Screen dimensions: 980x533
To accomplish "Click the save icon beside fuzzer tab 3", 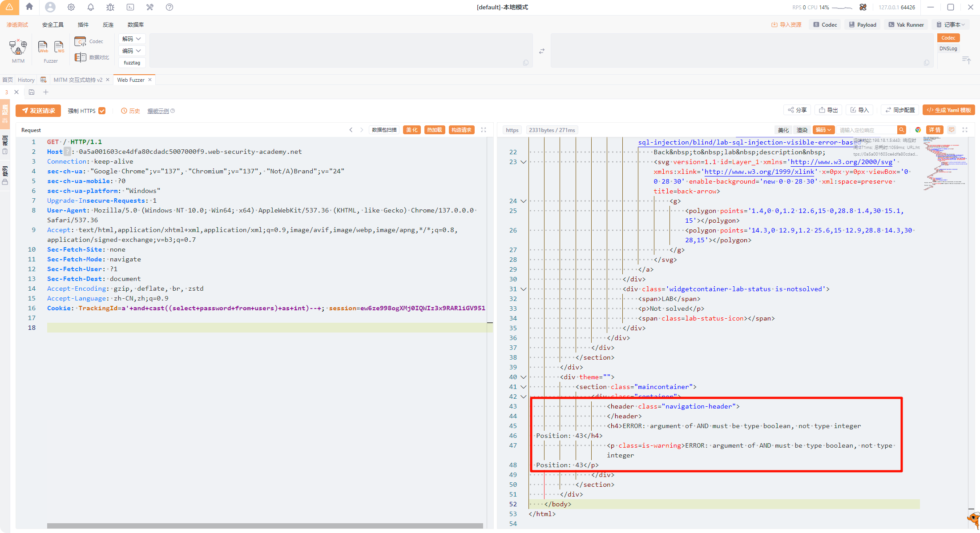I will [32, 92].
